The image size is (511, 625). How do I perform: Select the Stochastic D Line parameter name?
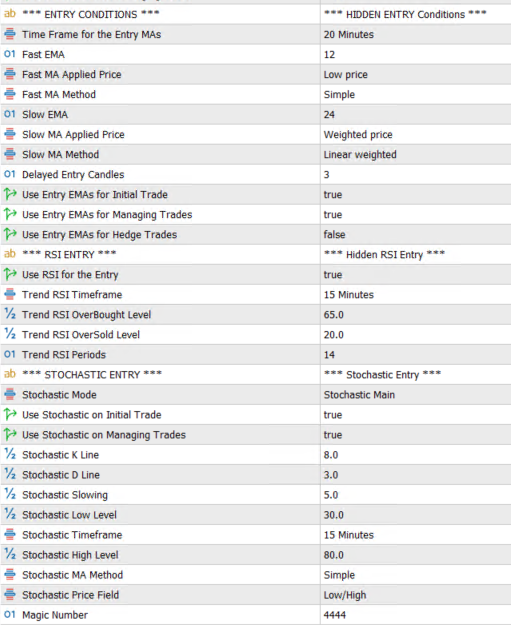pos(61,475)
